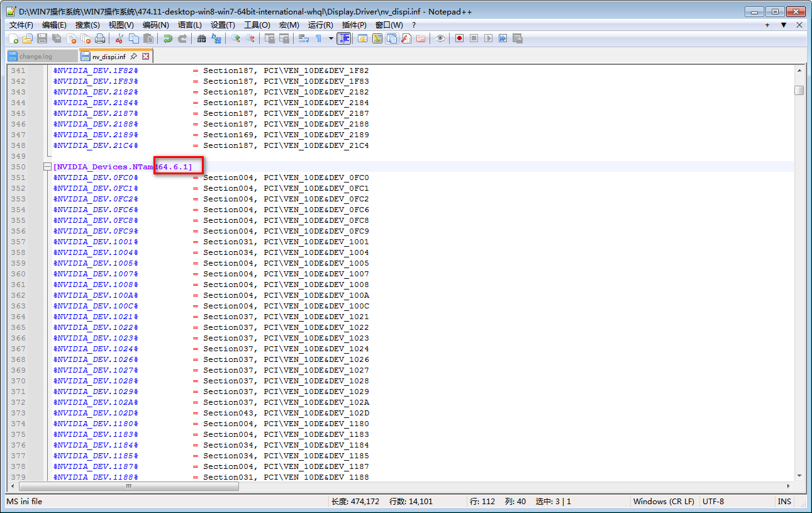The image size is (812, 513).
Task: Open the 文件(F) menu
Action: click(21, 25)
